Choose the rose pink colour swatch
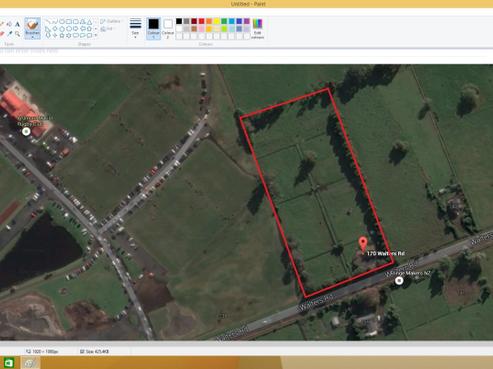 click(201, 29)
